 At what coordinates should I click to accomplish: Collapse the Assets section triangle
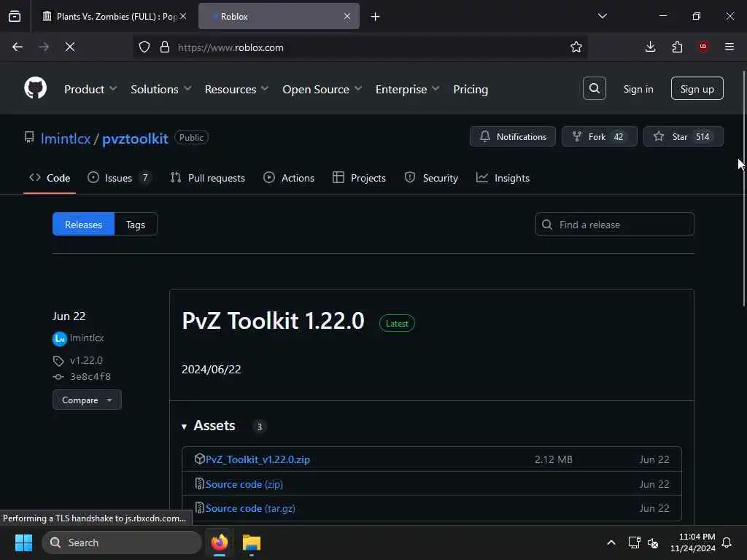(185, 427)
